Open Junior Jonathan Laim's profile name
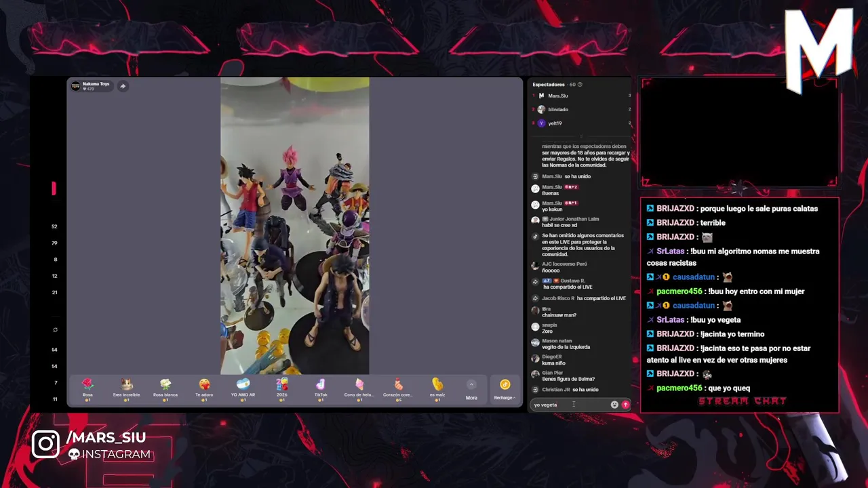This screenshot has height=488, width=868. pos(574,219)
